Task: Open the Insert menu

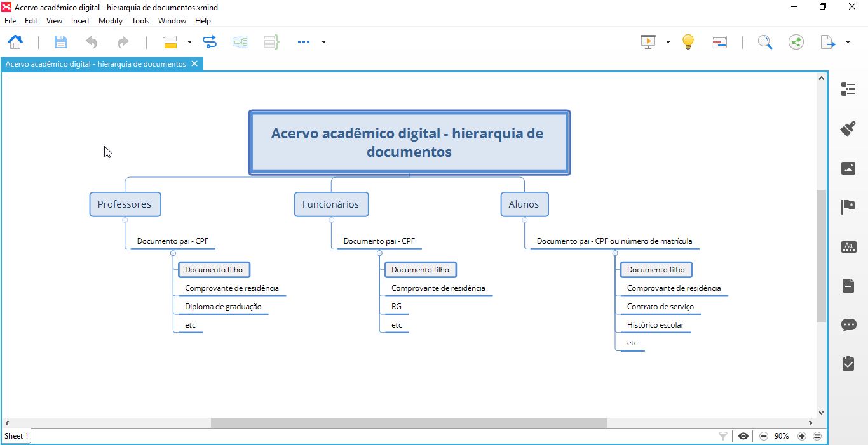Action: pos(80,20)
